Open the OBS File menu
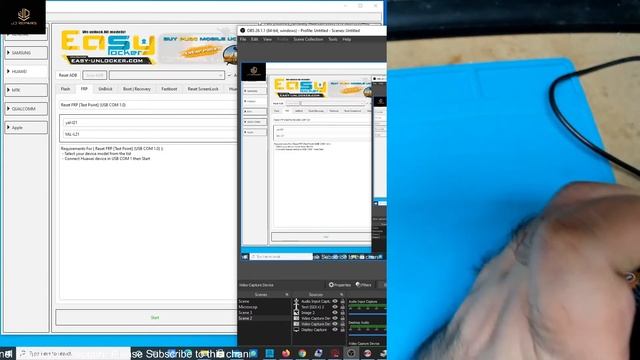The height and width of the screenshot is (360, 640). click(243, 39)
